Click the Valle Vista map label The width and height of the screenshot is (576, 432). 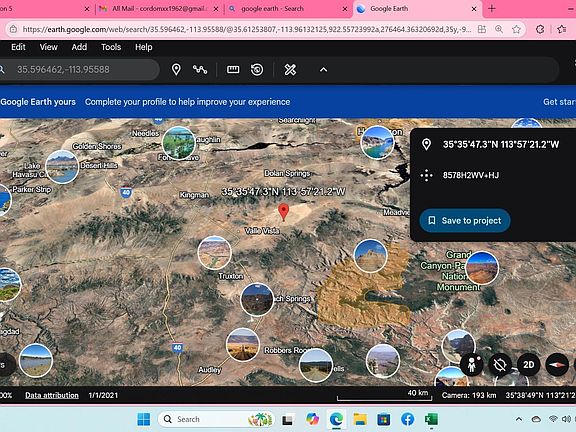click(262, 231)
